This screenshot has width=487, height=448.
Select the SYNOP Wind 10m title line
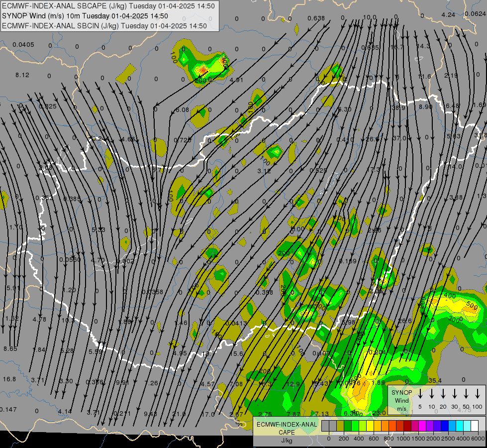pos(85,16)
